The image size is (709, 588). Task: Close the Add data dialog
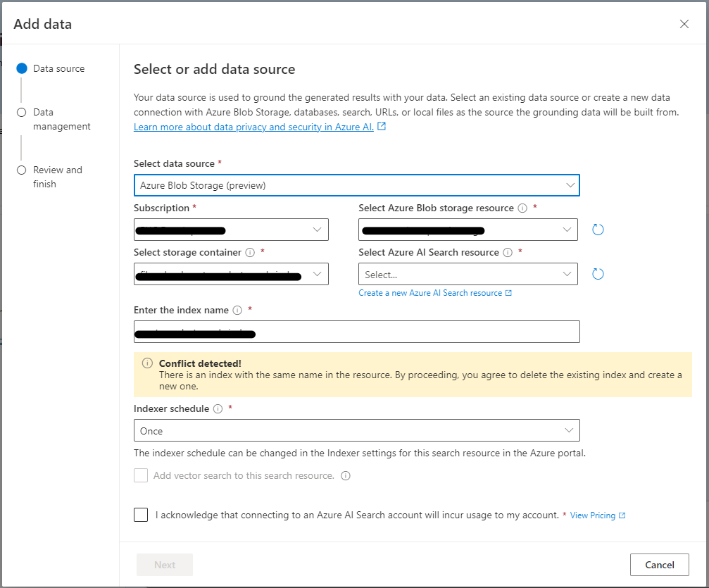684,24
